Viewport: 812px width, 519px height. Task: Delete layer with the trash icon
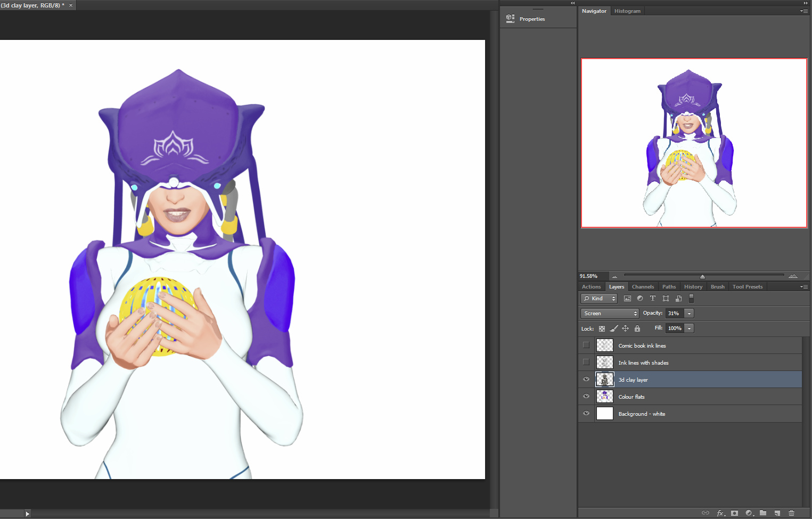792,513
